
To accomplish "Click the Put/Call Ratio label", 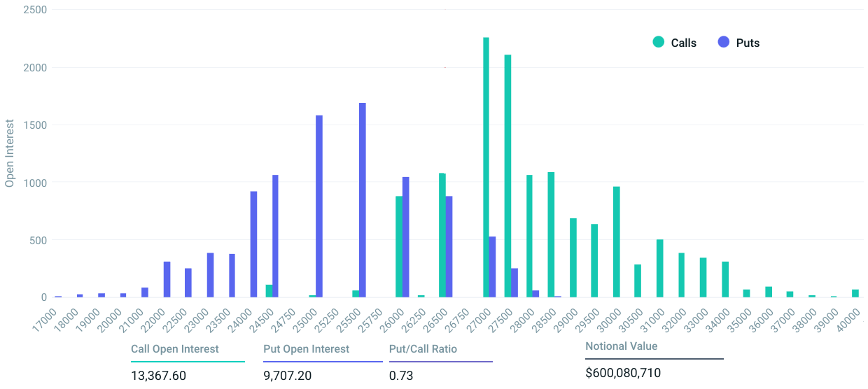I will [x=423, y=348].
